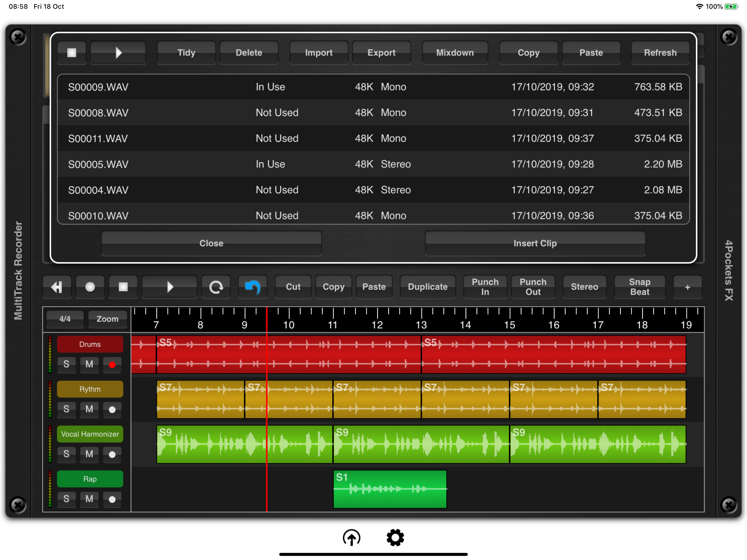Toggle the loop playback icon
The width and height of the screenshot is (747, 560).
216,287
